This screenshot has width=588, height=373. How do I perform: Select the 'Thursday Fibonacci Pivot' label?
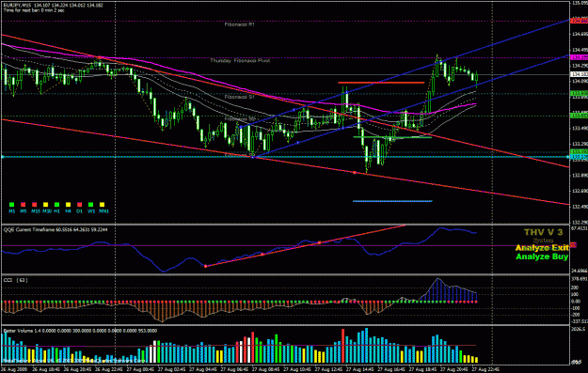[x=240, y=60]
